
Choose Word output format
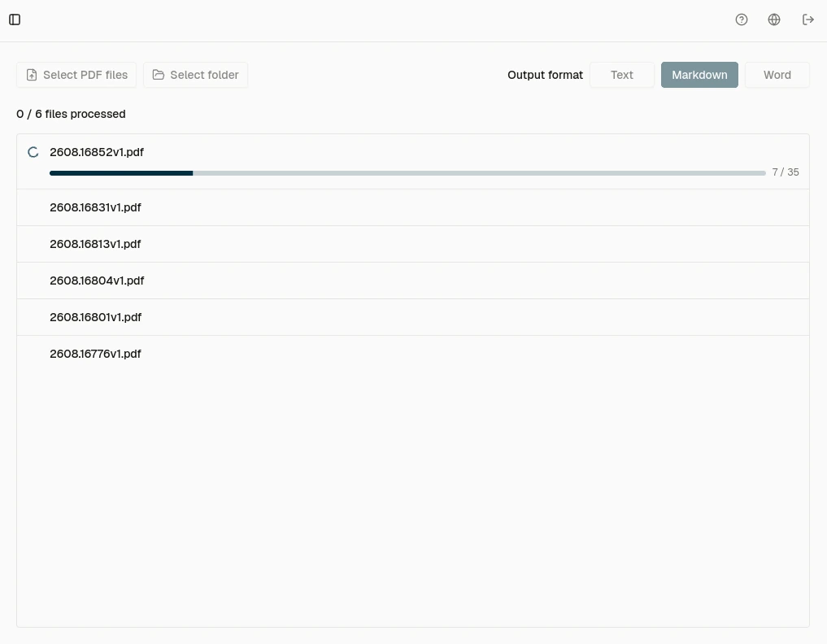click(x=777, y=75)
